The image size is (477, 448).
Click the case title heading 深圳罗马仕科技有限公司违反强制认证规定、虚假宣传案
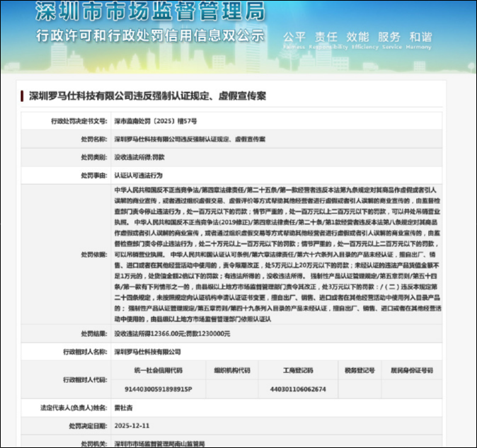tap(147, 96)
